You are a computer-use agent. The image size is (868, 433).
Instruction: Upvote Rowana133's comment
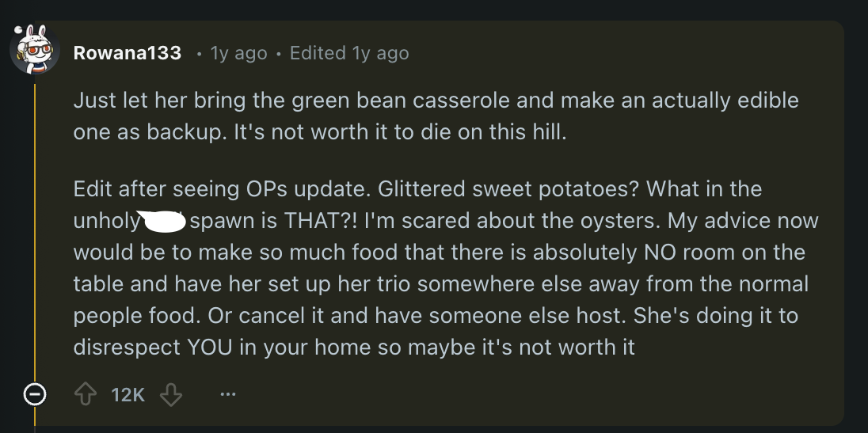click(86, 393)
